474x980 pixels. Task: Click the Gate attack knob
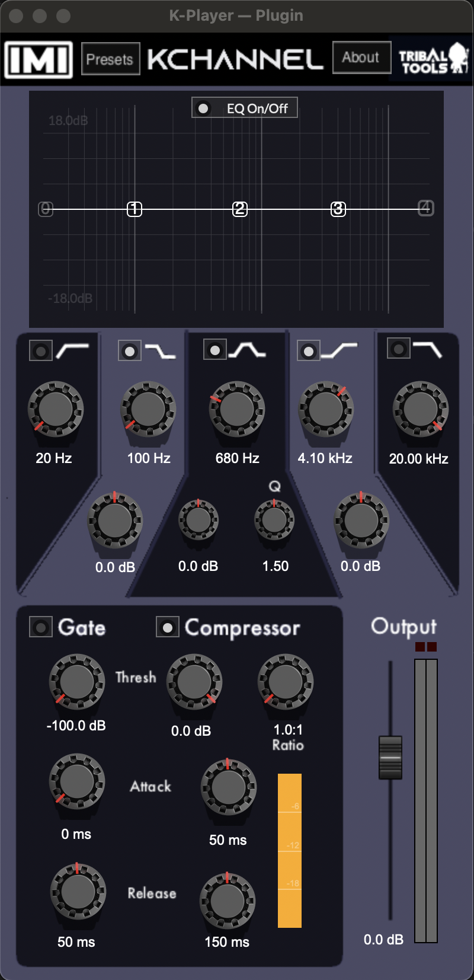(x=76, y=782)
